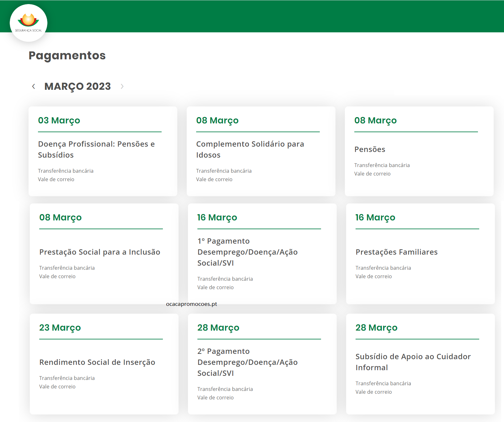Click the Segurança Social logo
This screenshot has height=422, width=504.
point(29,23)
